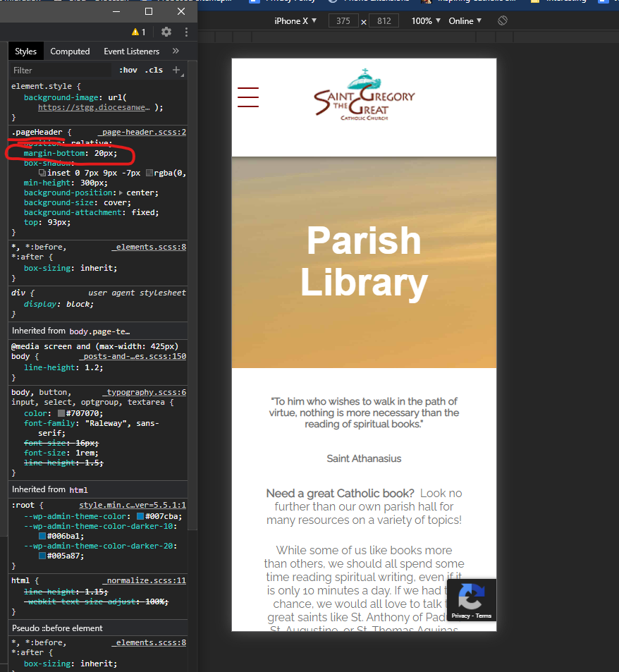Image resolution: width=619 pixels, height=672 pixels.
Task: Open the 100% zoom dropdown
Action: tap(426, 21)
